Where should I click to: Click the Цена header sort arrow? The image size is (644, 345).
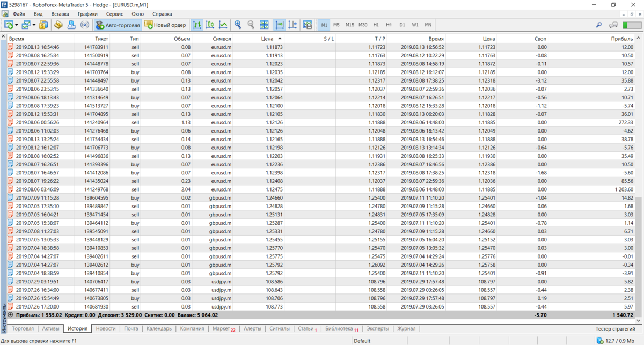pos(280,39)
